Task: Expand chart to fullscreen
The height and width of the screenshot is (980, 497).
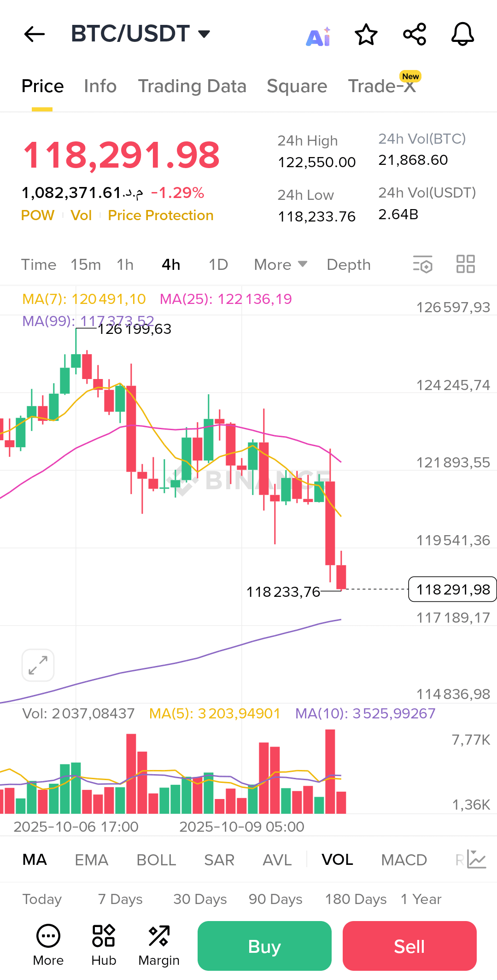Action: 37,665
